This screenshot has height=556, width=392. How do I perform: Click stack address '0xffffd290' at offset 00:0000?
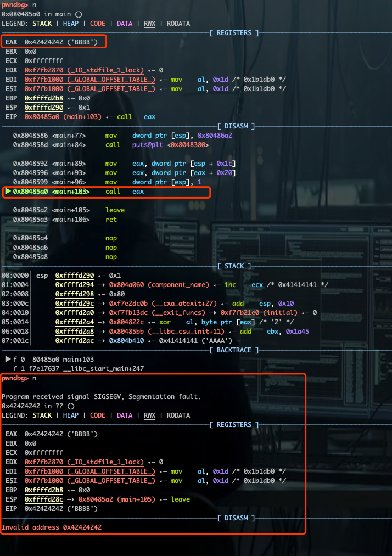(x=75, y=276)
